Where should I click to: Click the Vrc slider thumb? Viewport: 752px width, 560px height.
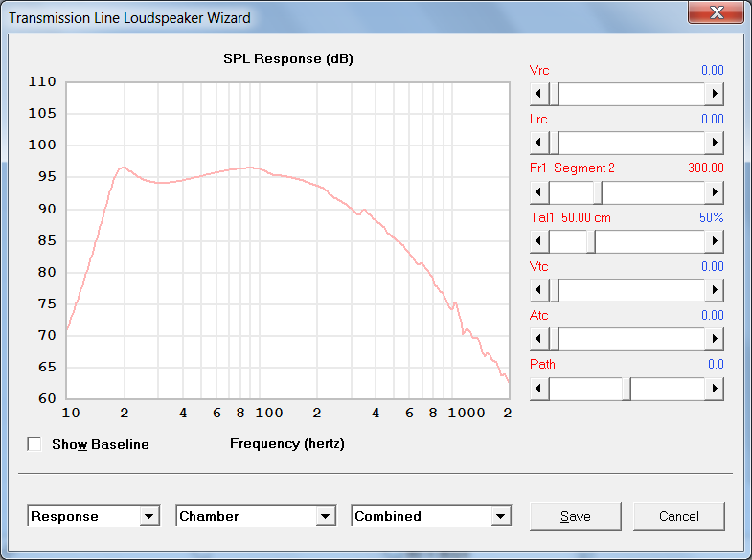coord(554,94)
